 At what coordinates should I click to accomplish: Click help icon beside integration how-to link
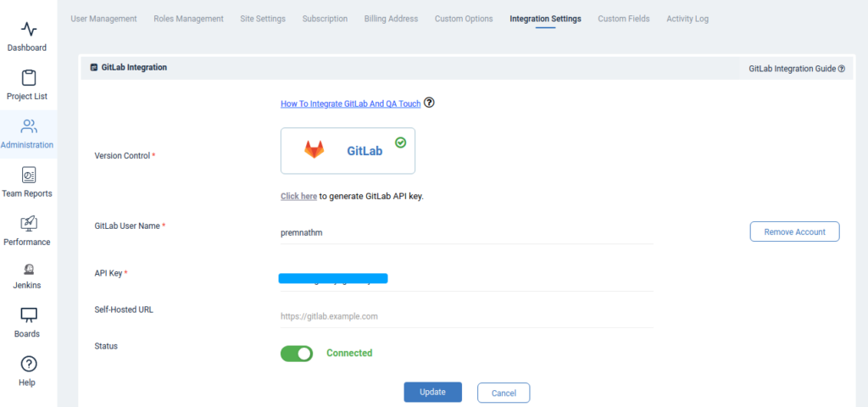click(429, 103)
